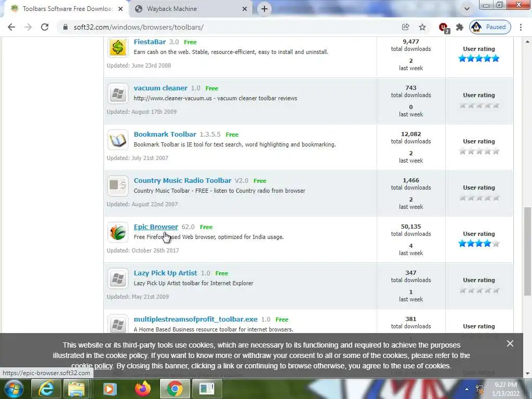Click the scrollbar down arrow
Viewport: 532px width, 399px height.
527,374
